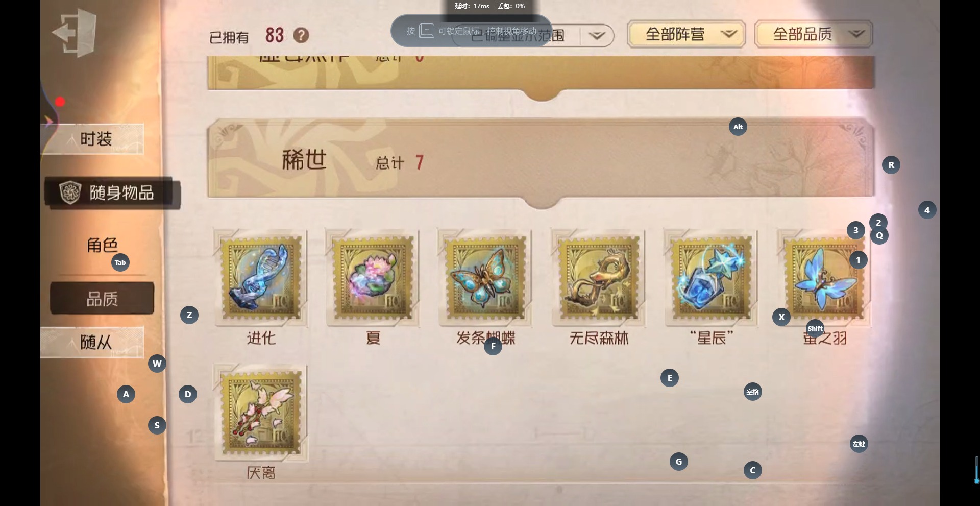980x506 pixels.
Task: Expand the 全部品质 quality dropdown
Action: (x=814, y=34)
